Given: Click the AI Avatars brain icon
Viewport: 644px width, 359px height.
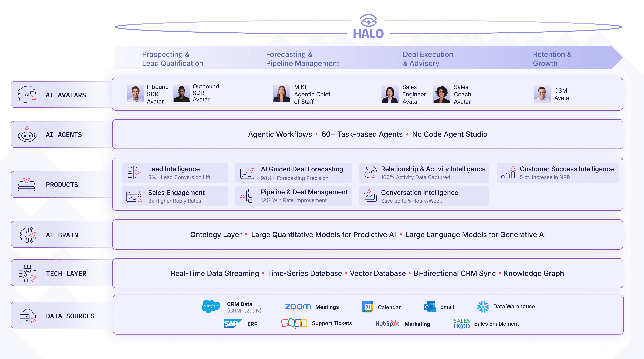Looking at the screenshot, I should click(x=27, y=94).
